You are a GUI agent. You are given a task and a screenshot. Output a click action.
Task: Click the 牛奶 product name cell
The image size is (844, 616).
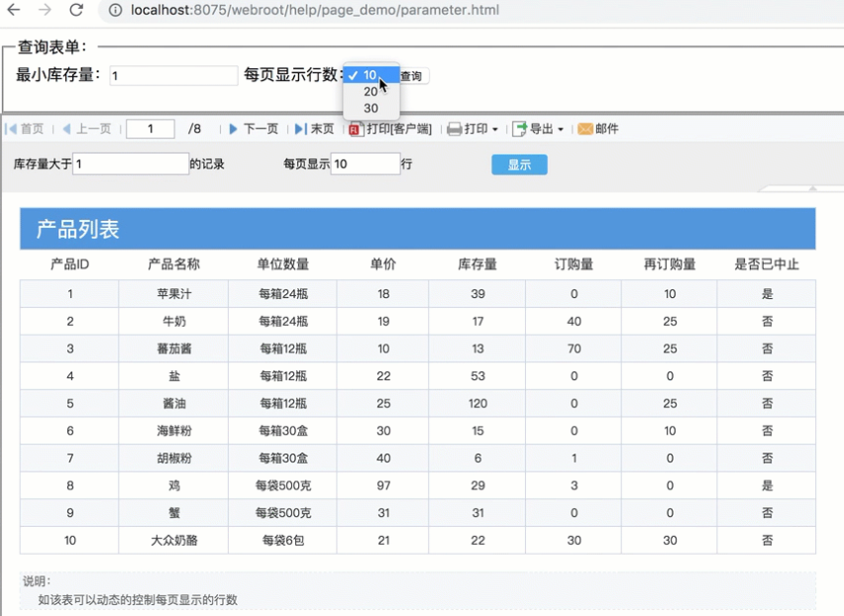tap(174, 321)
